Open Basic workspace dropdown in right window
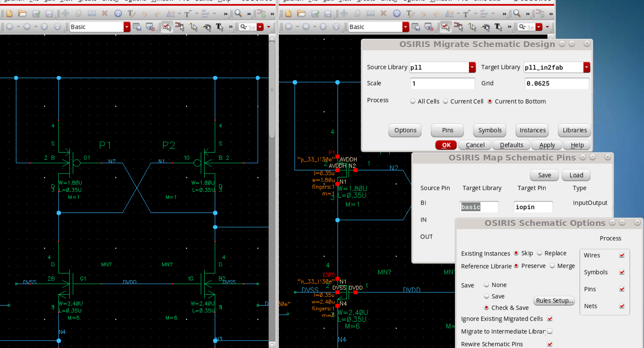This screenshot has height=348, width=644. click(406, 27)
